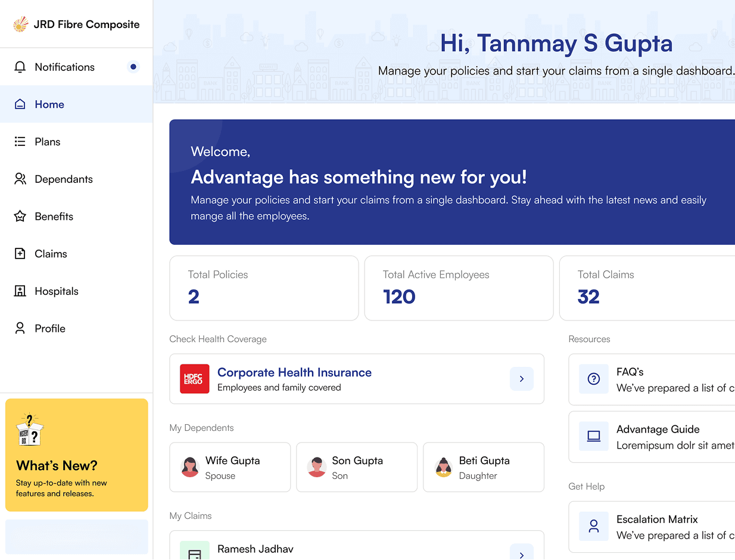Open the Notifications bell icon
Screen dimensions: 735x560
click(x=20, y=67)
